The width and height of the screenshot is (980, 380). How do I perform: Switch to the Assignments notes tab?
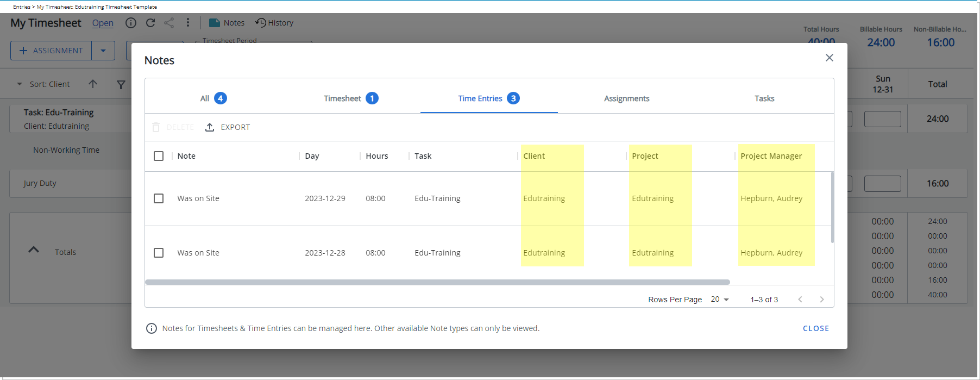tap(626, 98)
